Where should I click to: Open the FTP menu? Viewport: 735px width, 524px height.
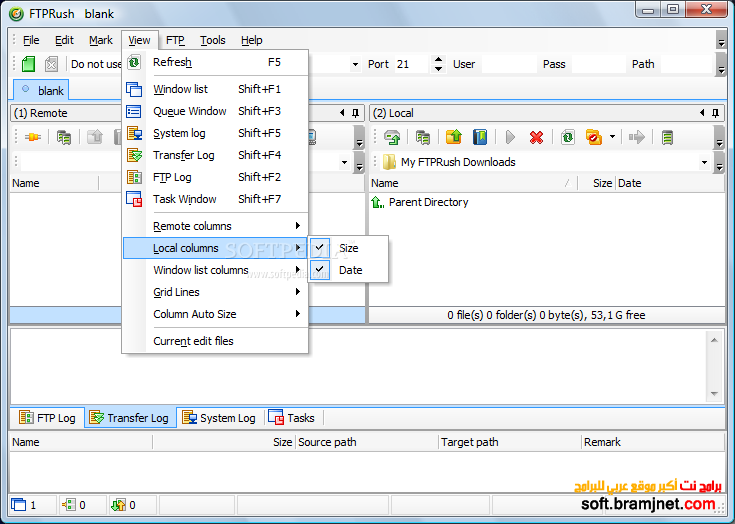click(175, 40)
